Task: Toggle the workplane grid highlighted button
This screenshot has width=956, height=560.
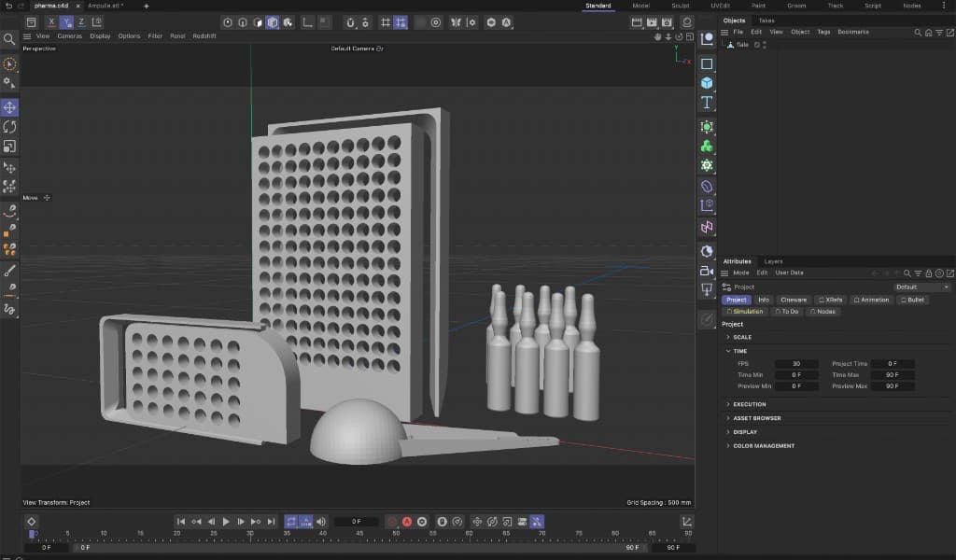Action: click(401, 22)
